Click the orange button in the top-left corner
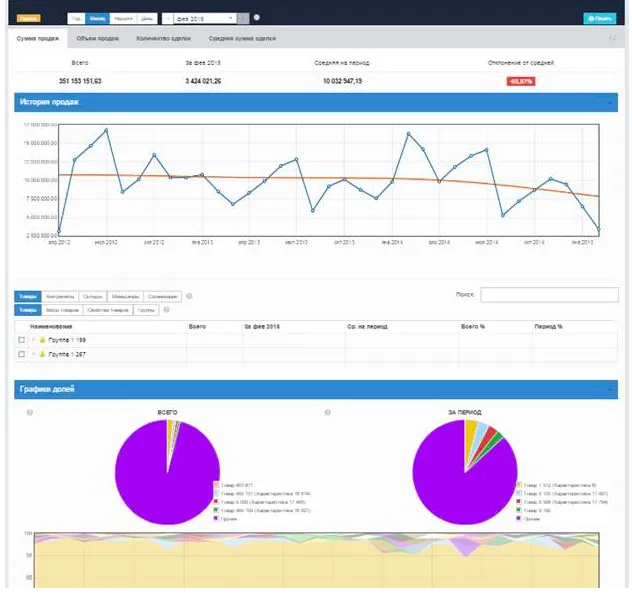The height and width of the screenshot is (596, 632). pyautogui.click(x=28, y=18)
